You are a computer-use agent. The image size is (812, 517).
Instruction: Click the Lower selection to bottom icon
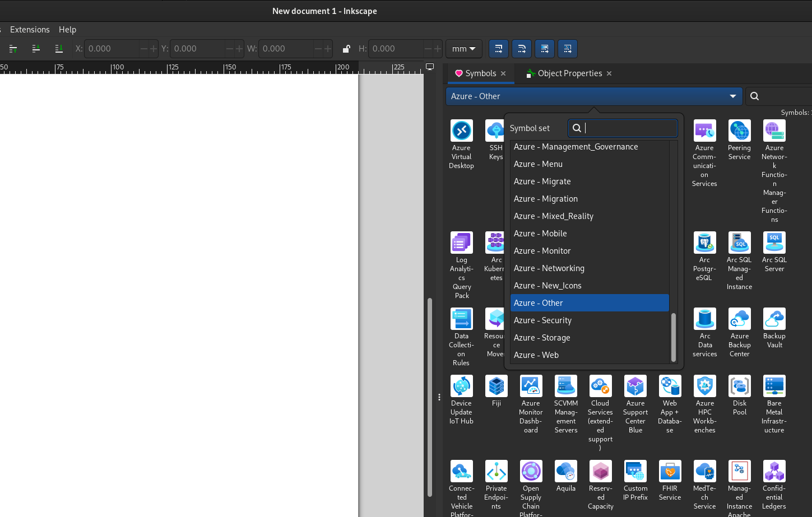[59, 49]
